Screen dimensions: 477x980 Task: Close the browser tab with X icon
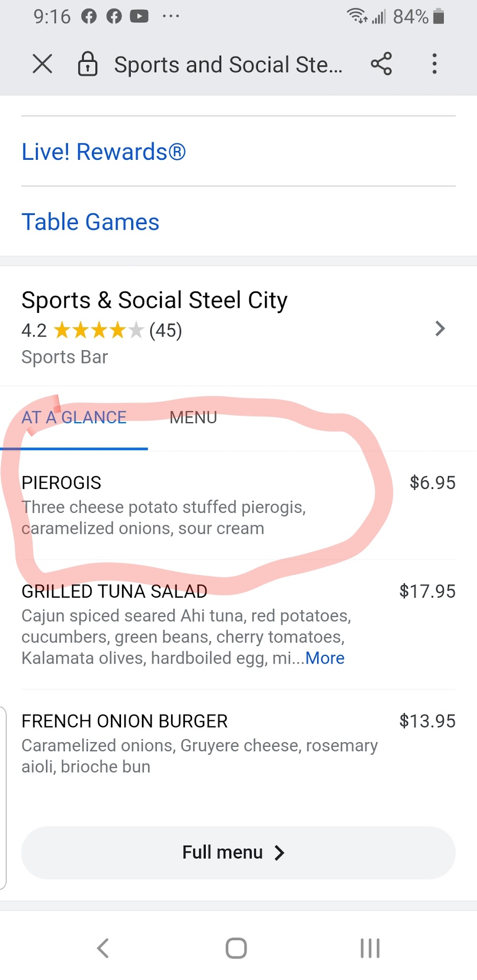42,64
